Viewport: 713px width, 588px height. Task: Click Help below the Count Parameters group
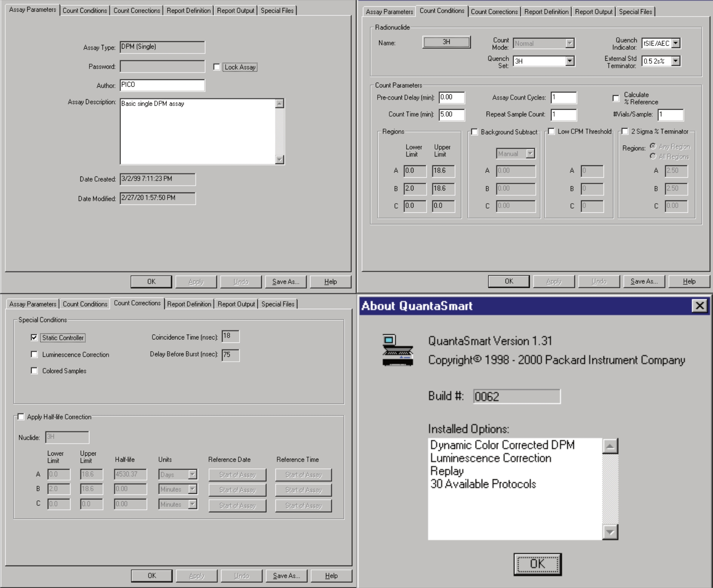click(689, 281)
